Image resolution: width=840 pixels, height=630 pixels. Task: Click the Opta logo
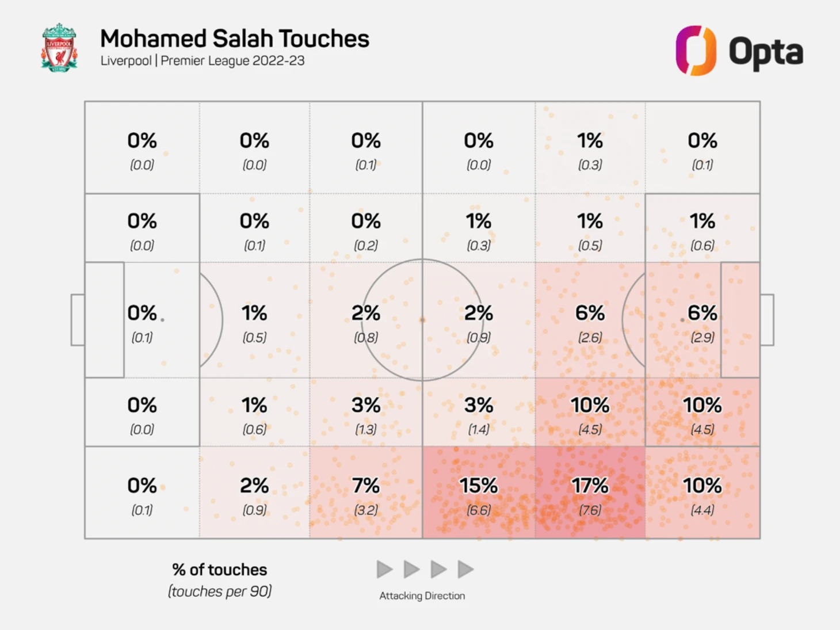tap(739, 51)
